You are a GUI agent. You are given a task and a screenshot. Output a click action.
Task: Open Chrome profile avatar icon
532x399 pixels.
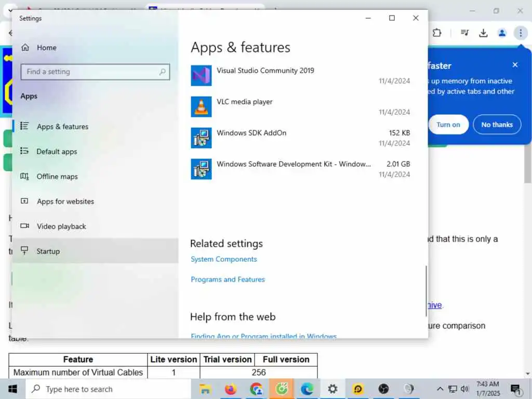tap(502, 33)
